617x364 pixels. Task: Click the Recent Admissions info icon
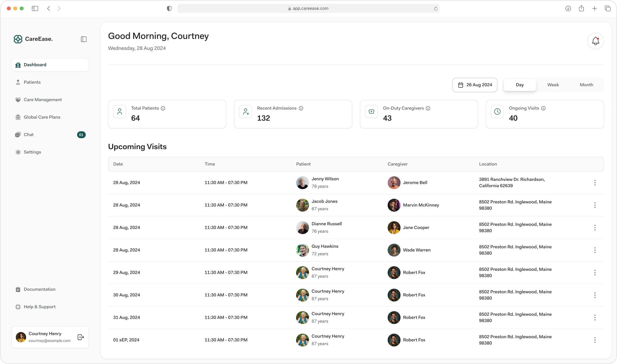301,108
